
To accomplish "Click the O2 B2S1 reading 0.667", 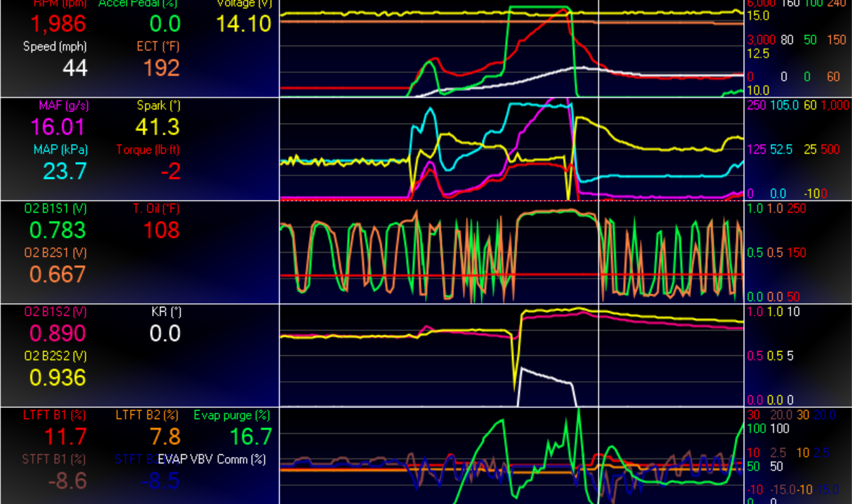I will (58, 274).
